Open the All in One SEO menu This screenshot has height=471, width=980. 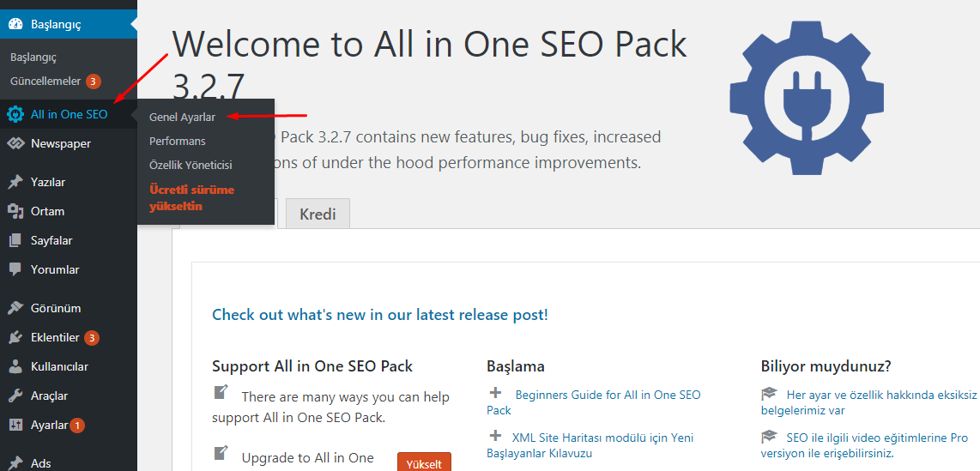click(x=69, y=114)
